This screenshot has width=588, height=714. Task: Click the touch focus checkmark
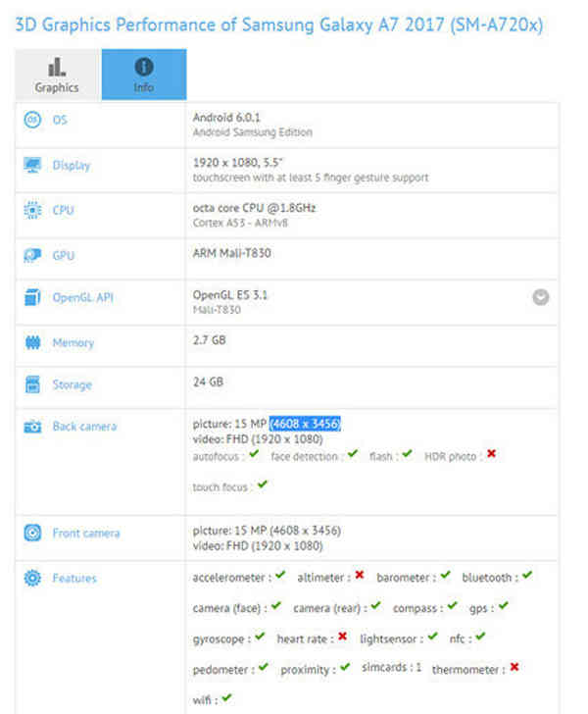pos(263,484)
